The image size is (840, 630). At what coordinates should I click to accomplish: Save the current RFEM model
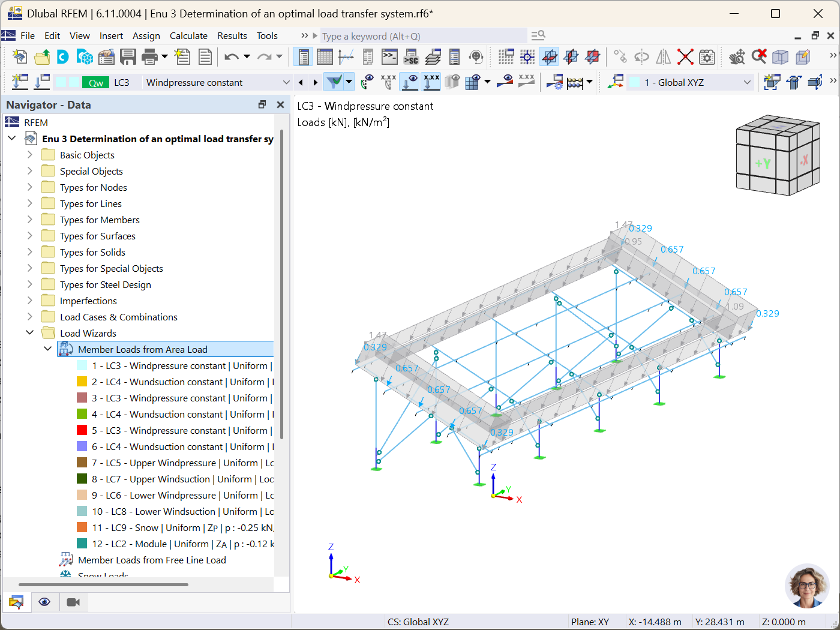128,56
